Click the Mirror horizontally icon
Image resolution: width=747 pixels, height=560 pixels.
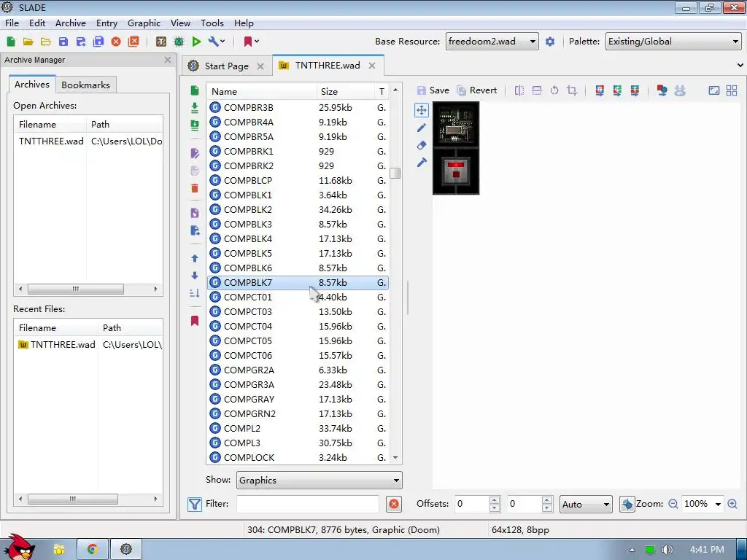coord(519,90)
